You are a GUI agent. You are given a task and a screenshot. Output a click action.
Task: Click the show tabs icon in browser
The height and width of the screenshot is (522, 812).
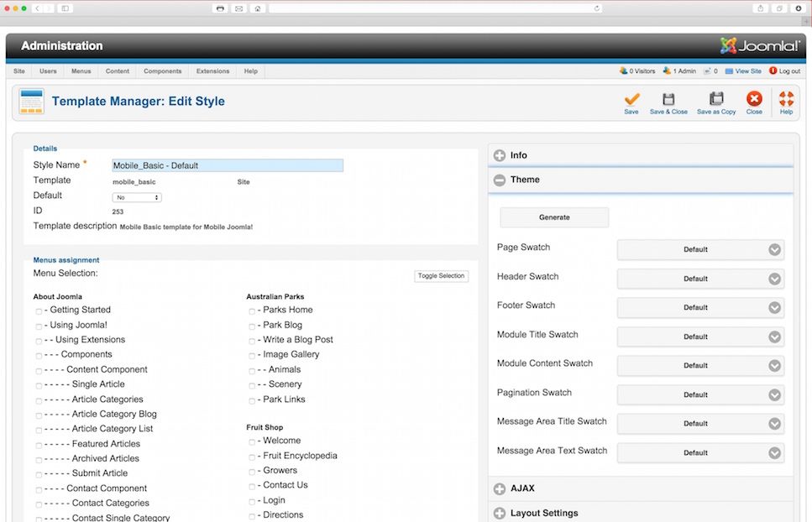(x=779, y=8)
